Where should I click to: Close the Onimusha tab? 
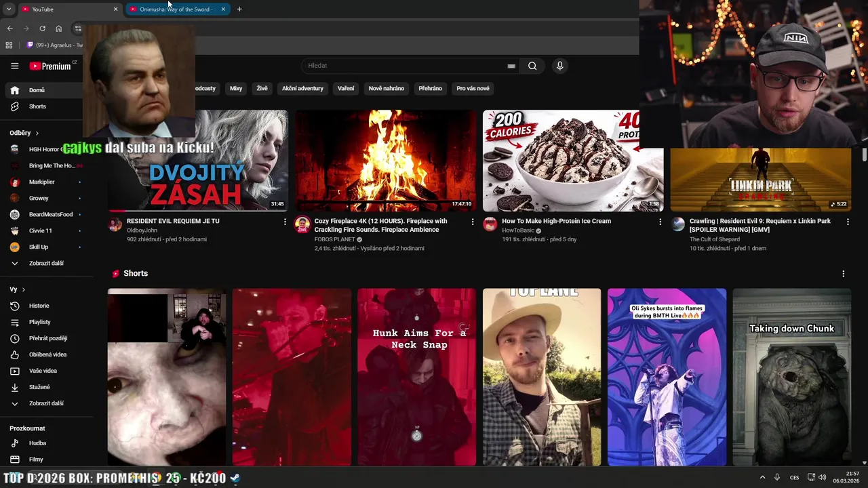pos(223,9)
